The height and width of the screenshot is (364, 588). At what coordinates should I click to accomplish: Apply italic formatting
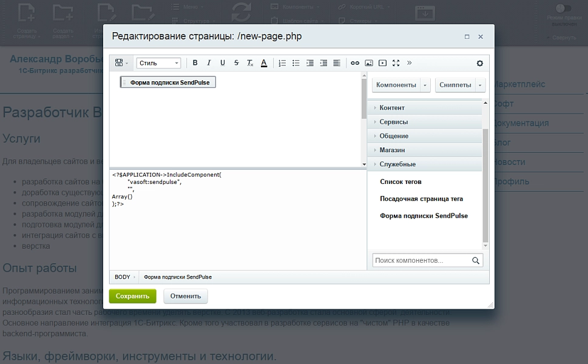click(x=209, y=63)
